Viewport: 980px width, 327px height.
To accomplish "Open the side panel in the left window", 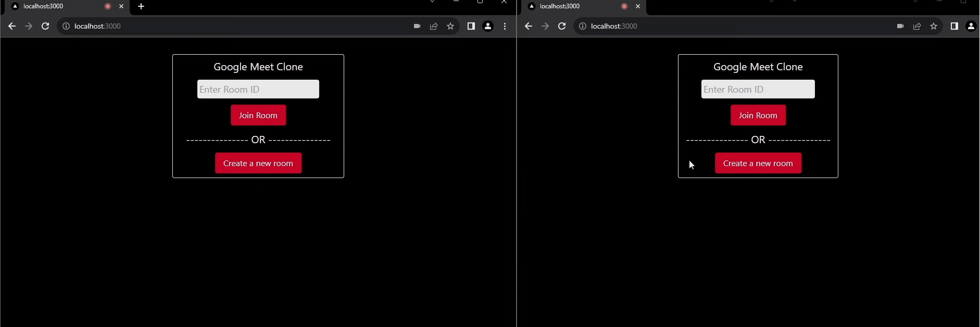I will click(x=471, y=26).
